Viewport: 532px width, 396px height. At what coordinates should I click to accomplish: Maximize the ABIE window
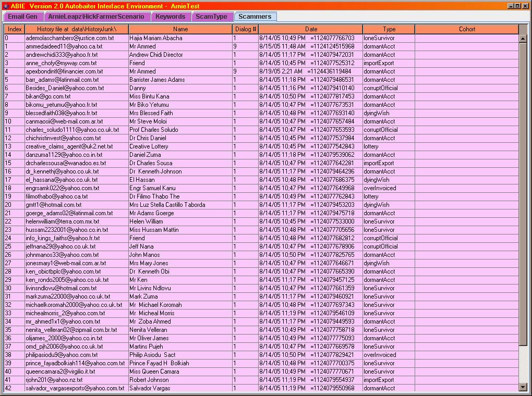(x=517, y=6)
